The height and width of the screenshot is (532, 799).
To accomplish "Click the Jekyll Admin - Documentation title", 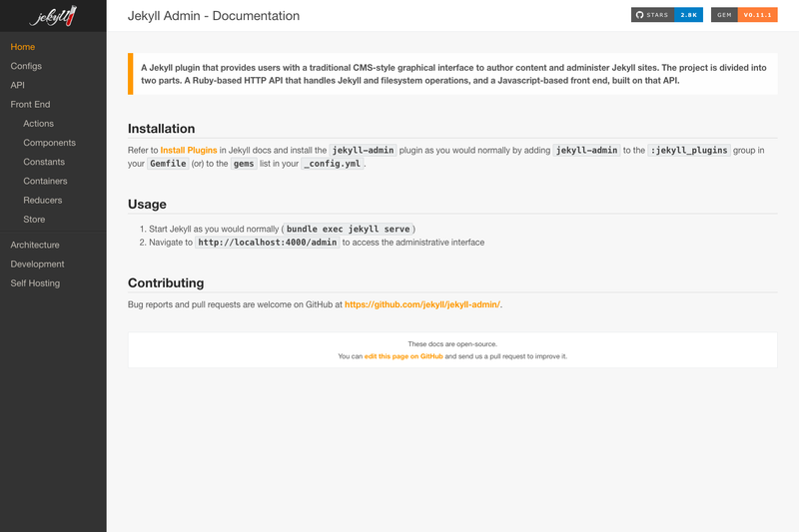I will (x=214, y=16).
